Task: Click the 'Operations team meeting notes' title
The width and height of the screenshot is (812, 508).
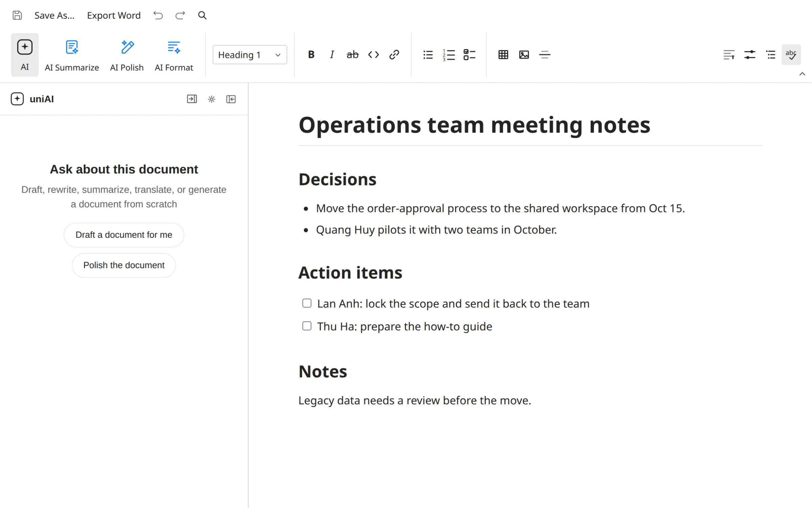Action: pyautogui.click(x=474, y=125)
